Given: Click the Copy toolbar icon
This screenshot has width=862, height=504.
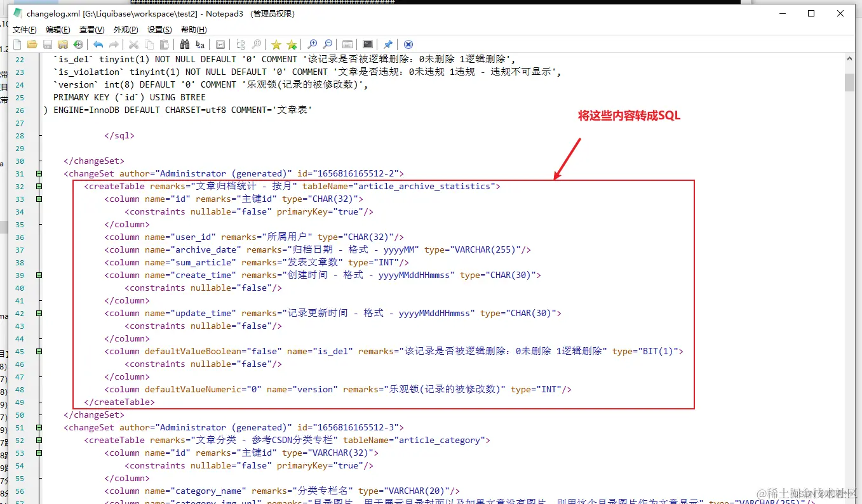Looking at the screenshot, I should [x=149, y=44].
